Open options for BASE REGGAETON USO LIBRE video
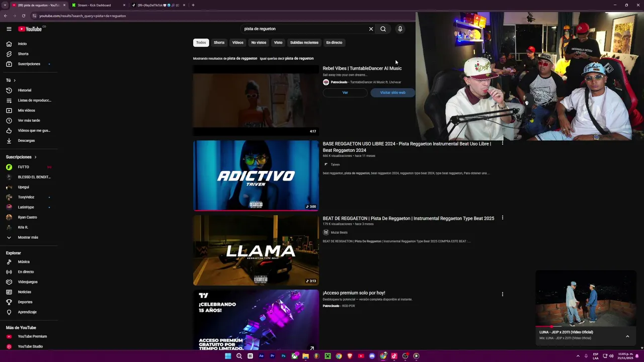Image resolution: width=644 pixels, height=362 pixels. coord(502,143)
